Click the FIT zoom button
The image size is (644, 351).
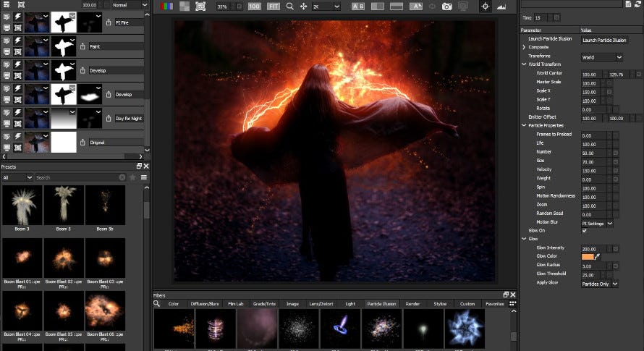(274, 6)
